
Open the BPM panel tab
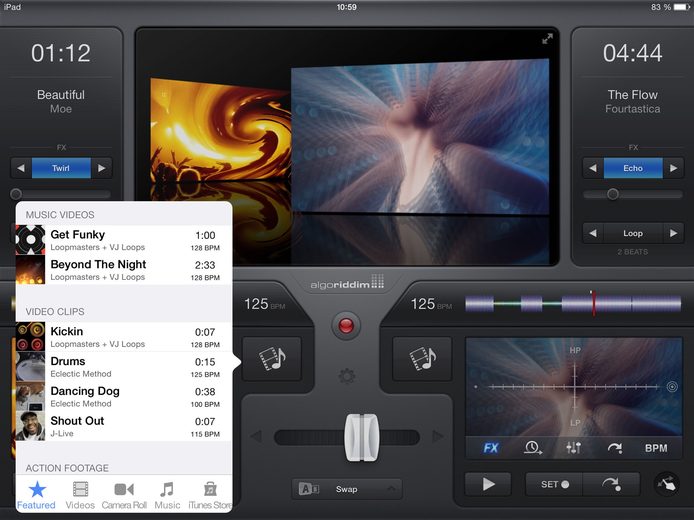click(x=656, y=448)
